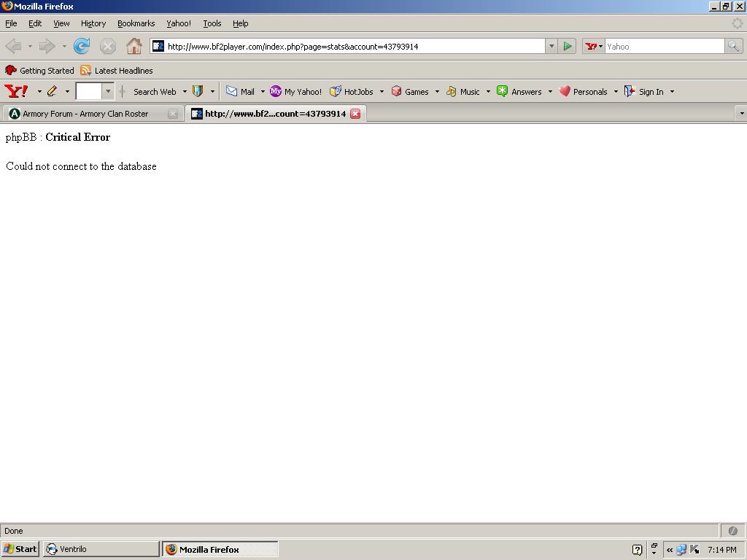Viewport: 747px width, 560px height.
Task: Click the green Go arrow button
Action: click(x=568, y=46)
